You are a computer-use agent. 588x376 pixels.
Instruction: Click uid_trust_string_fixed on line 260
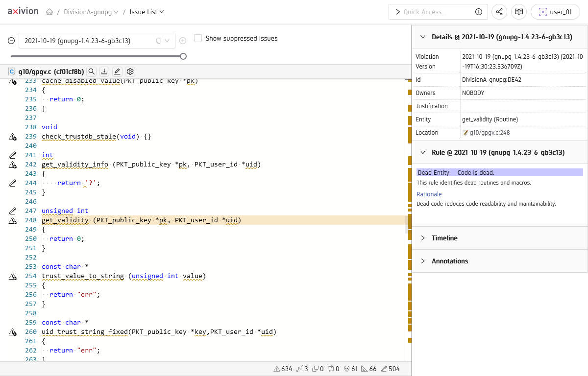click(85, 332)
